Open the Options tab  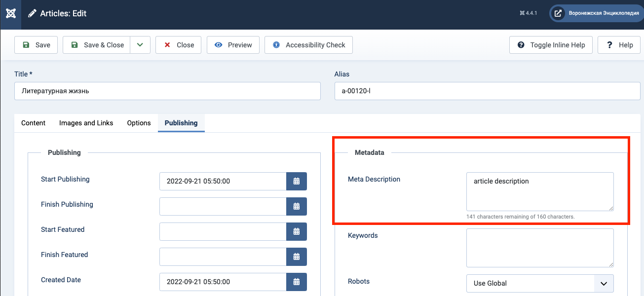tap(139, 123)
